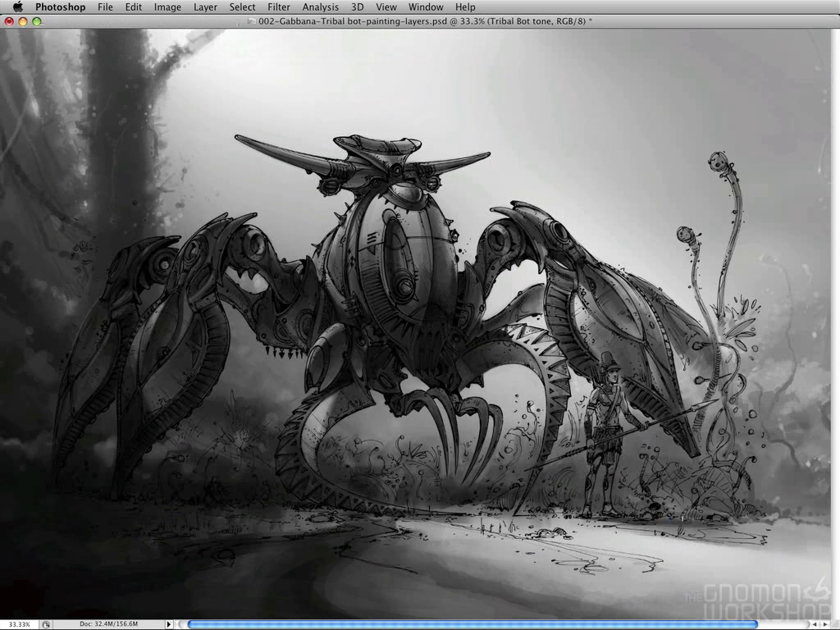Open the Analysis menu
Viewport: 840px width, 630px height.
click(321, 7)
